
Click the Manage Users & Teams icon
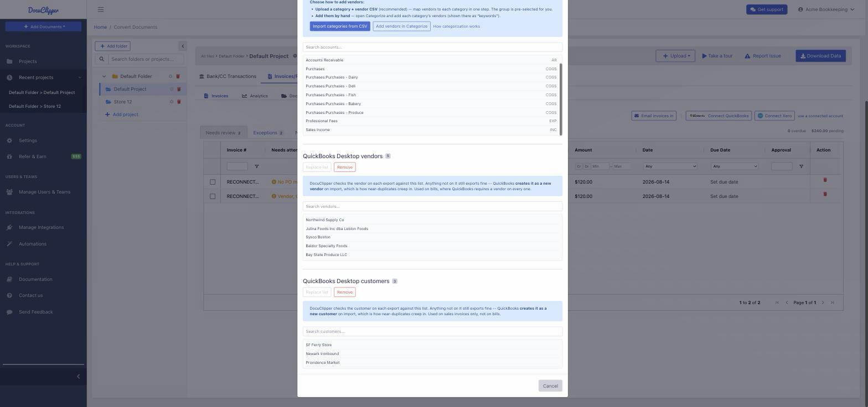click(x=9, y=192)
